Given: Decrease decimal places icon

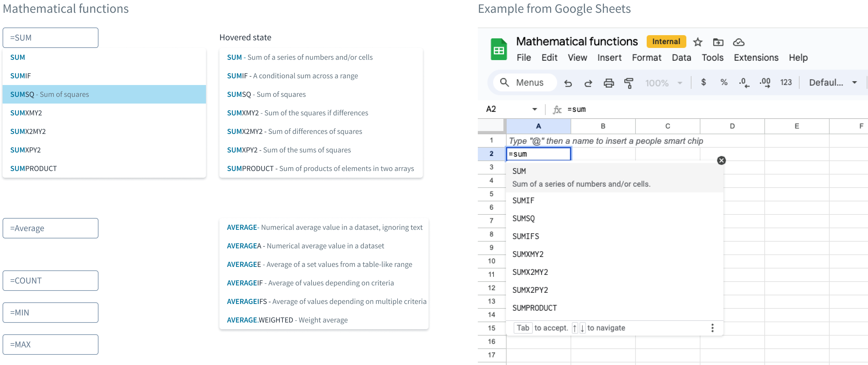Looking at the screenshot, I should click(744, 83).
